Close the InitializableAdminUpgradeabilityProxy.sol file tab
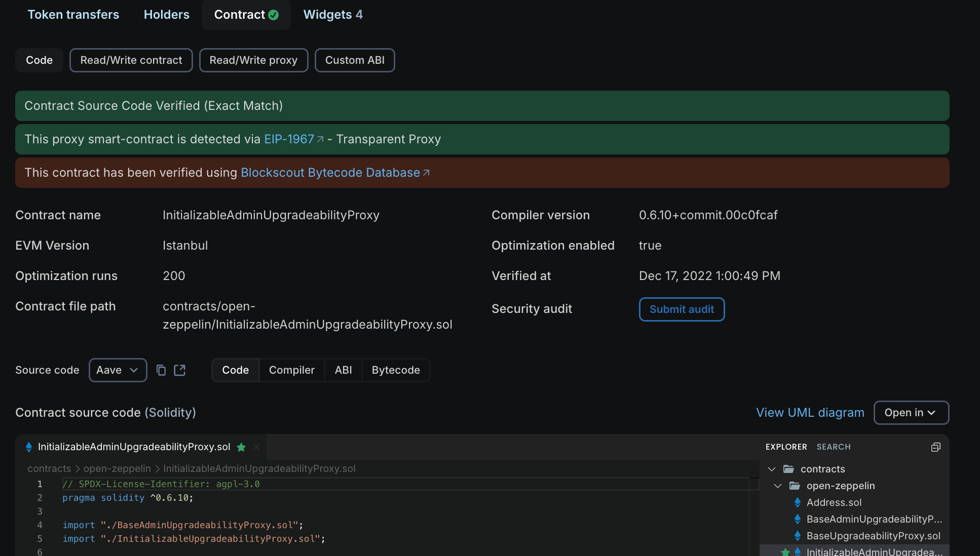This screenshot has height=556, width=980. click(x=256, y=447)
